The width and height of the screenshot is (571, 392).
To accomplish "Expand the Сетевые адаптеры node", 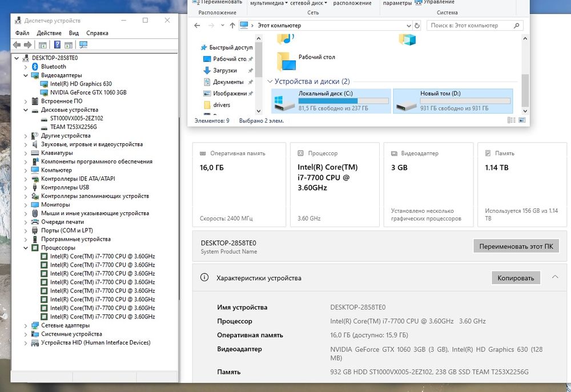I will tap(26, 325).
